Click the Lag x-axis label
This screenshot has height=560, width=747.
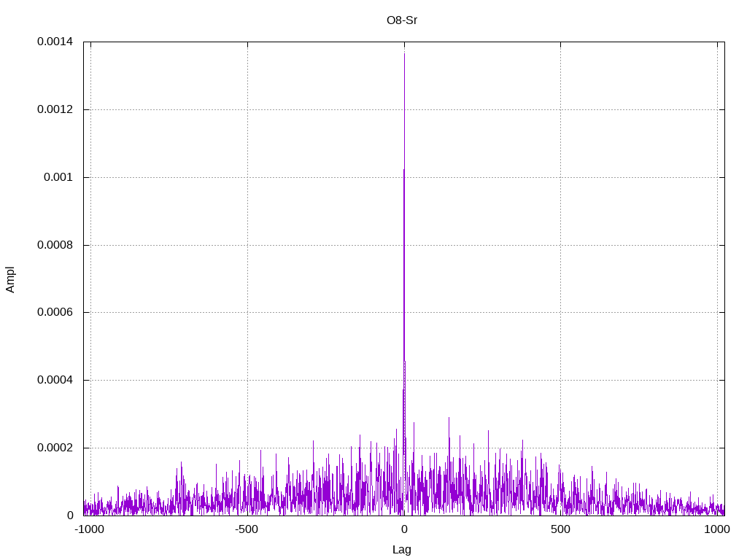tap(402, 549)
